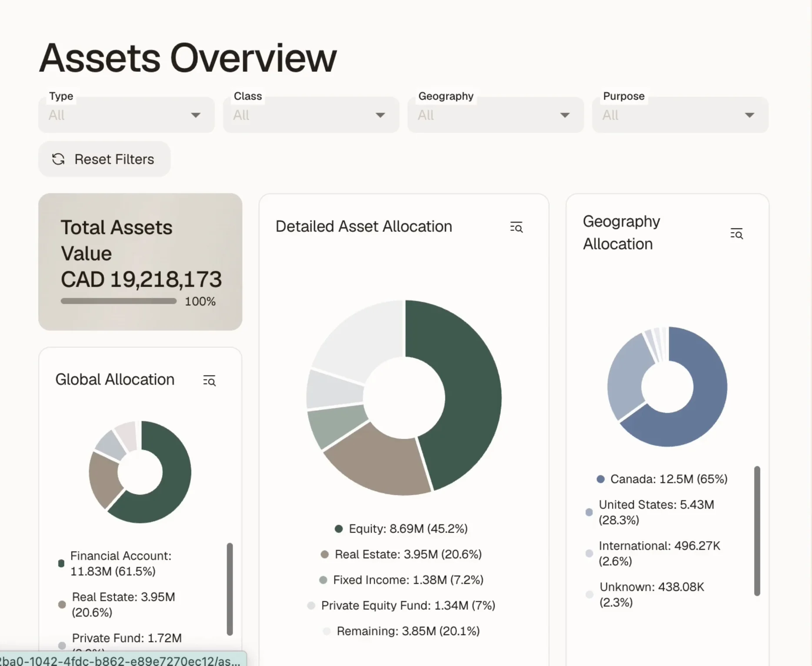Toggle Equity legend marker in Detailed Allocation
812x666 pixels.
point(339,529)
